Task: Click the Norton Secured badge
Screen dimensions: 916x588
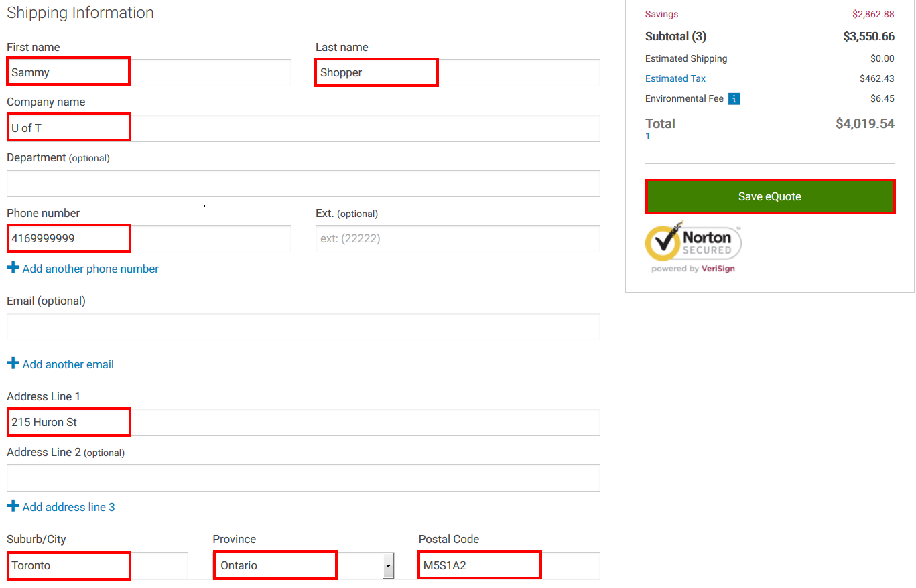Action: [x=693, y=247]
